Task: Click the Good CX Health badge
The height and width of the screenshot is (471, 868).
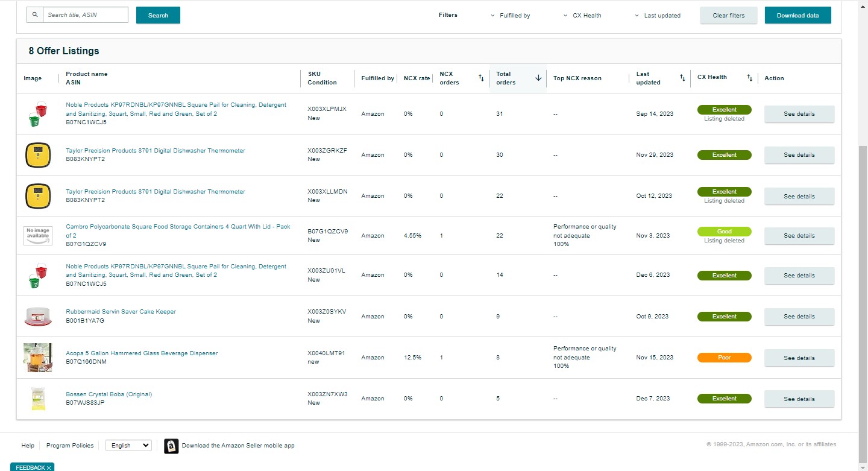Action: click(725, 232)
